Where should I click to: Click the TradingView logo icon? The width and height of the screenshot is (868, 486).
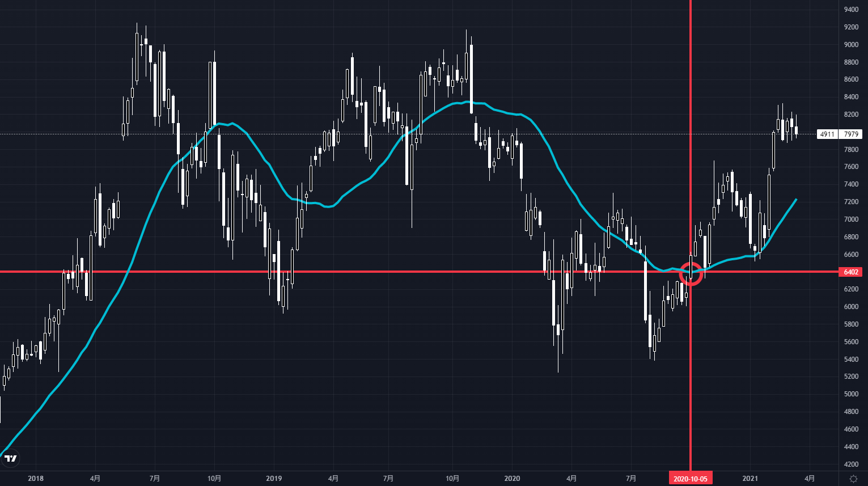point(10,458)
